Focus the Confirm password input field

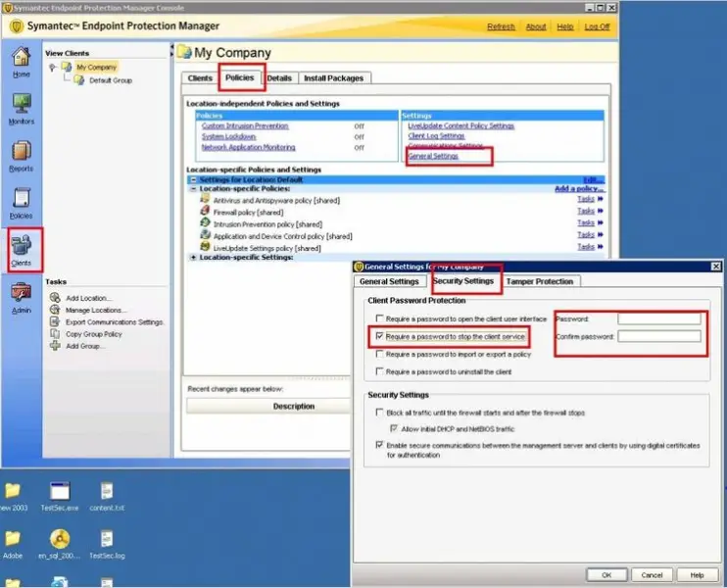coord(659,336)
